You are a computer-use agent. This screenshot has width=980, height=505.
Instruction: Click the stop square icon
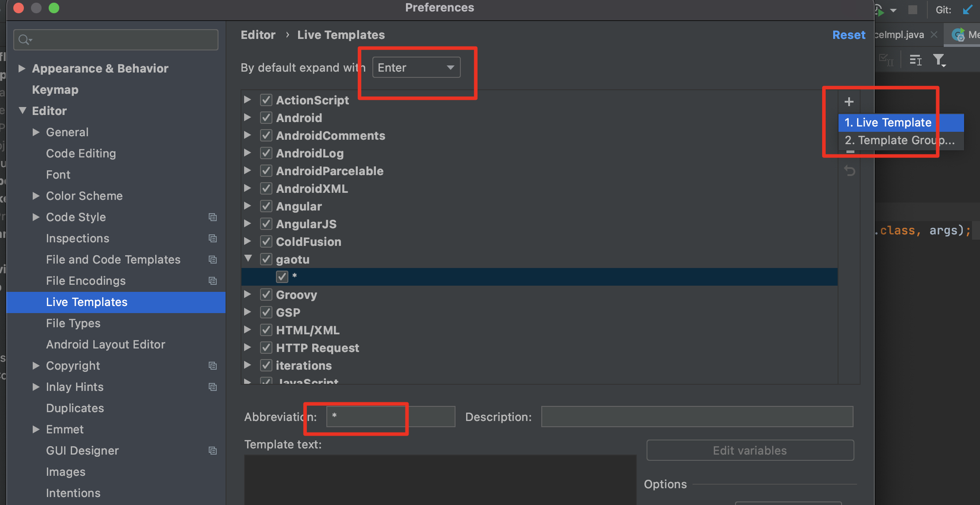click(x=913, y=10)
